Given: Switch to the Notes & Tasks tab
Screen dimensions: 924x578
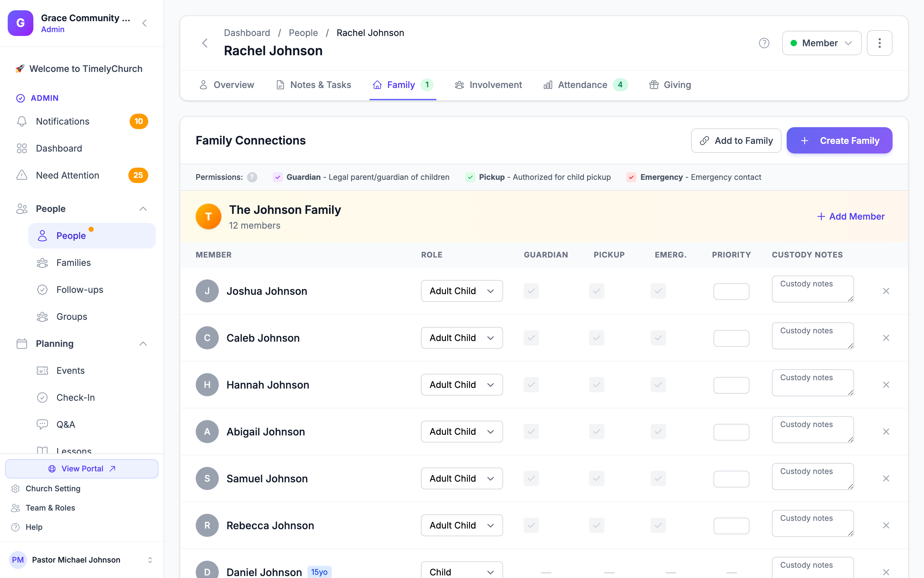Looking at the screenshot, I should (313, 85).
